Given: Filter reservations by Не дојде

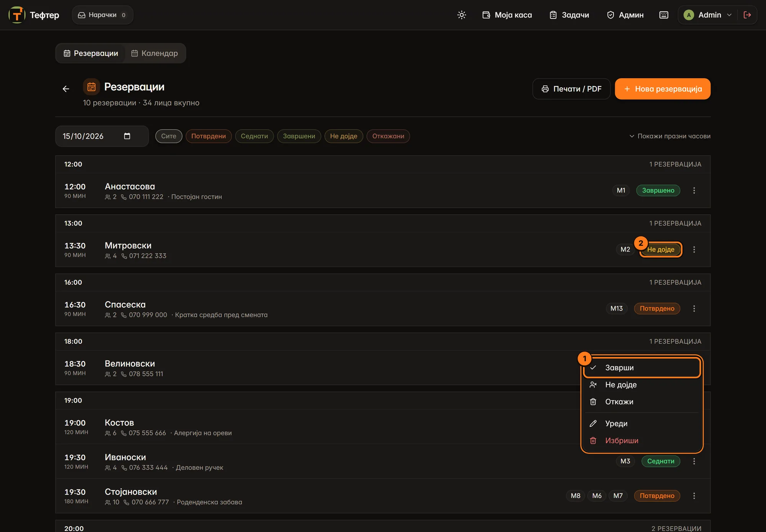Looking at the screenshot, I should tap(344, 136).
